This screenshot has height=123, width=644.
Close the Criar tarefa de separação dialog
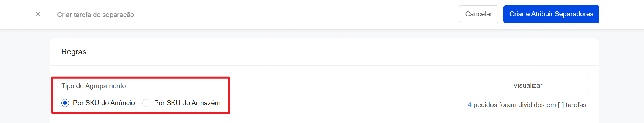coord(38,14)
